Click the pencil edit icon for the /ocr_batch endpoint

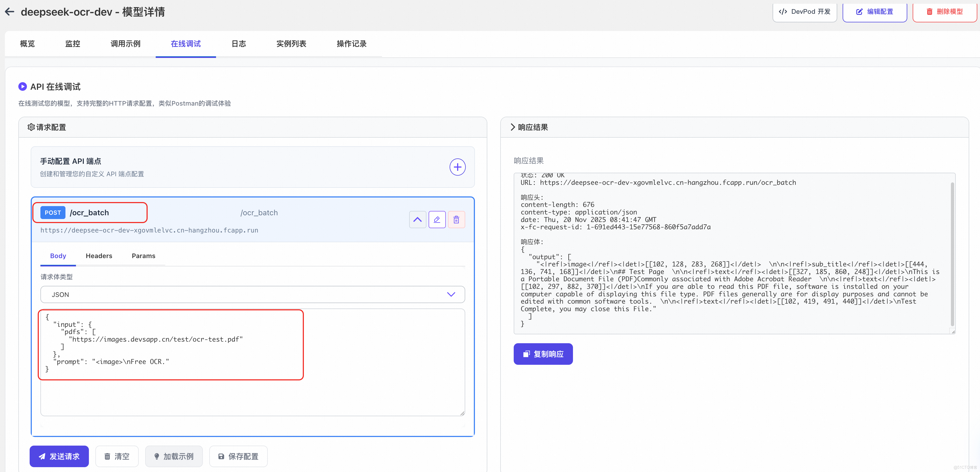(437, 220)
